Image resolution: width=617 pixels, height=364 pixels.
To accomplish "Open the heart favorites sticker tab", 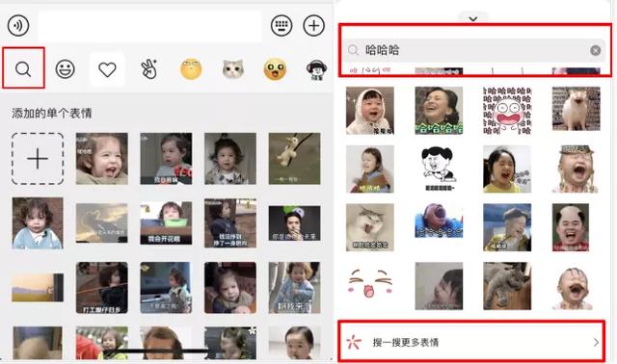I will [107, 69].
